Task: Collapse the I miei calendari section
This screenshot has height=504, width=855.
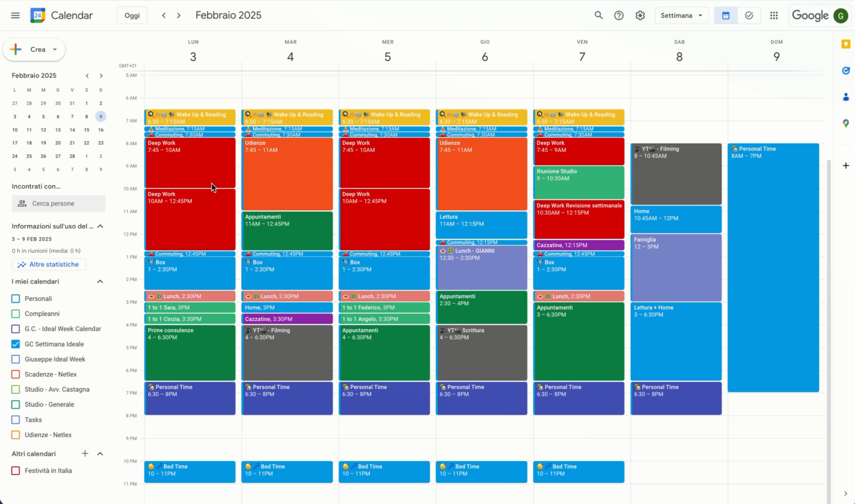Action: [100, 281]
